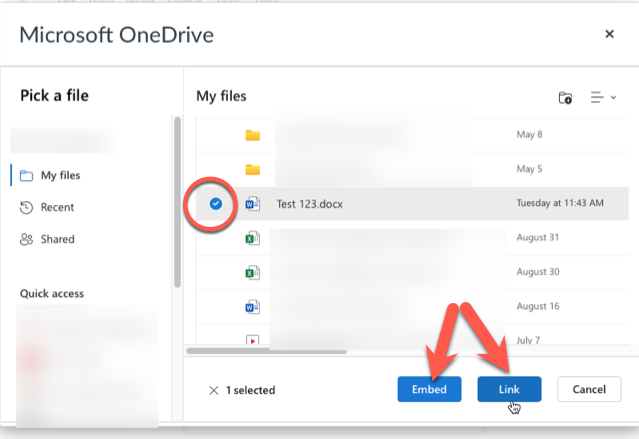
Task: Click the Link button
Action: pyautogui.click(x=509, y=389)
